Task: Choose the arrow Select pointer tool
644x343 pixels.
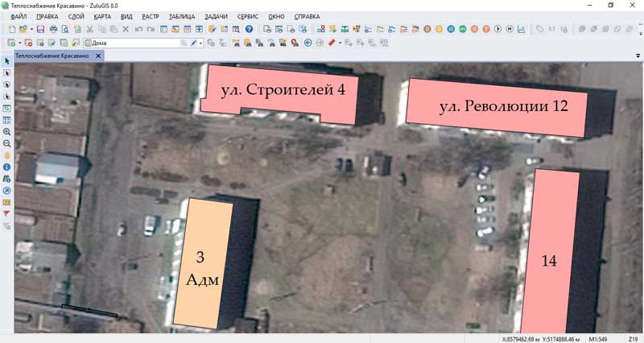Action: (x=7, y=61)
